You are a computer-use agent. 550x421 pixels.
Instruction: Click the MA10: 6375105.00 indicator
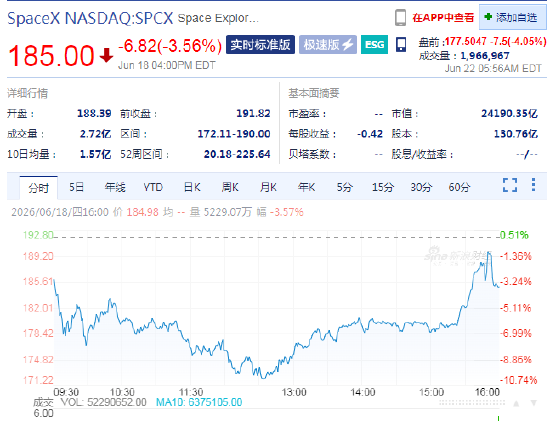click(x=199, y=402)
